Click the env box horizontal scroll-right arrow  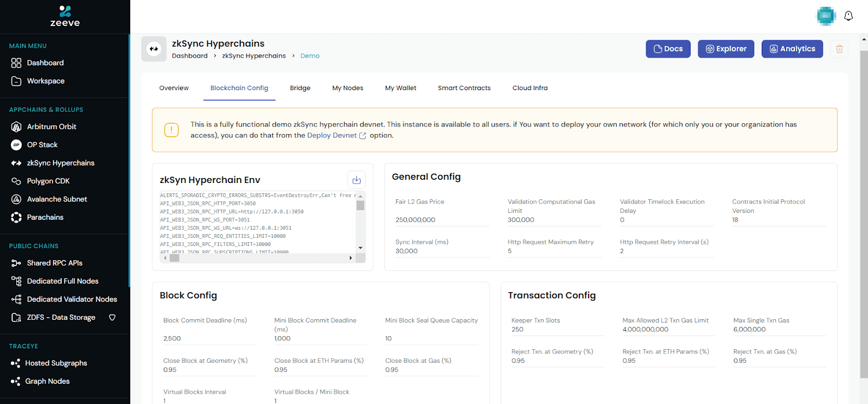tap(351, 258)
